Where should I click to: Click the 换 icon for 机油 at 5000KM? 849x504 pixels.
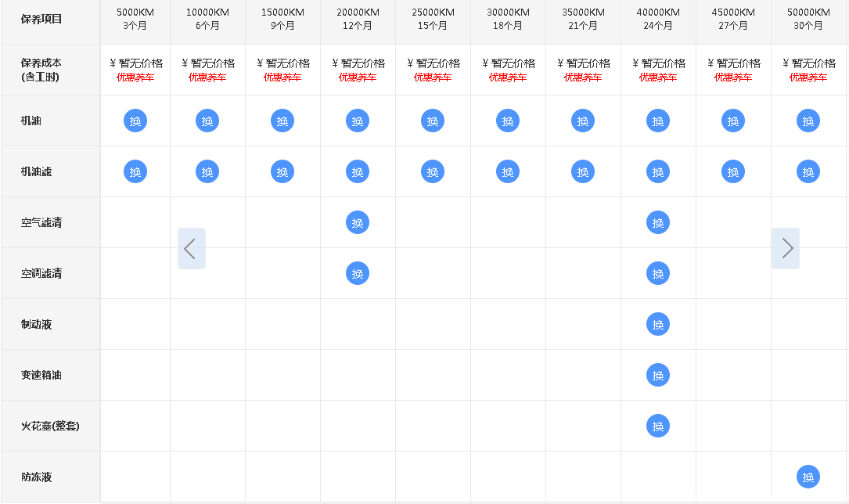135,121
